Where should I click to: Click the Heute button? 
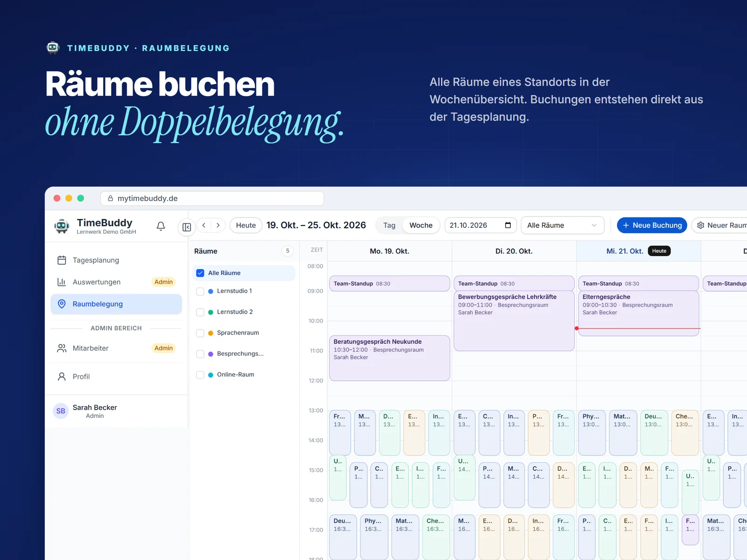(x=246, y=225)
